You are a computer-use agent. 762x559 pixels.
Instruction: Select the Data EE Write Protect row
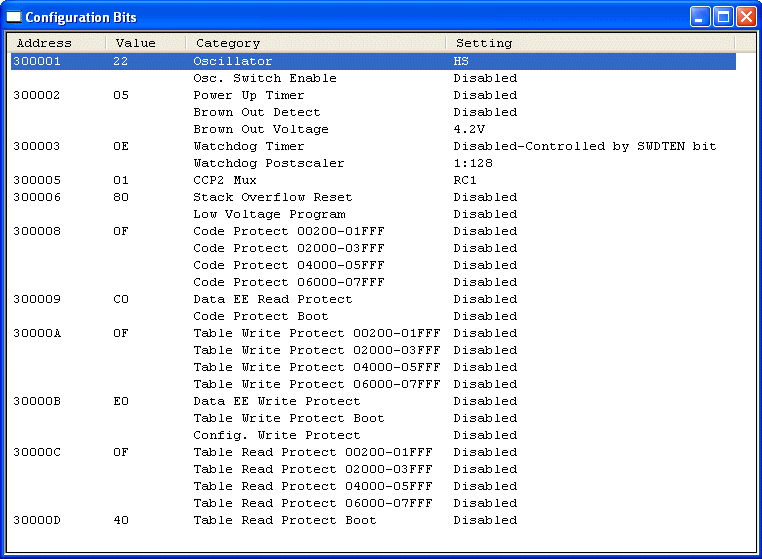click(373, 402)
